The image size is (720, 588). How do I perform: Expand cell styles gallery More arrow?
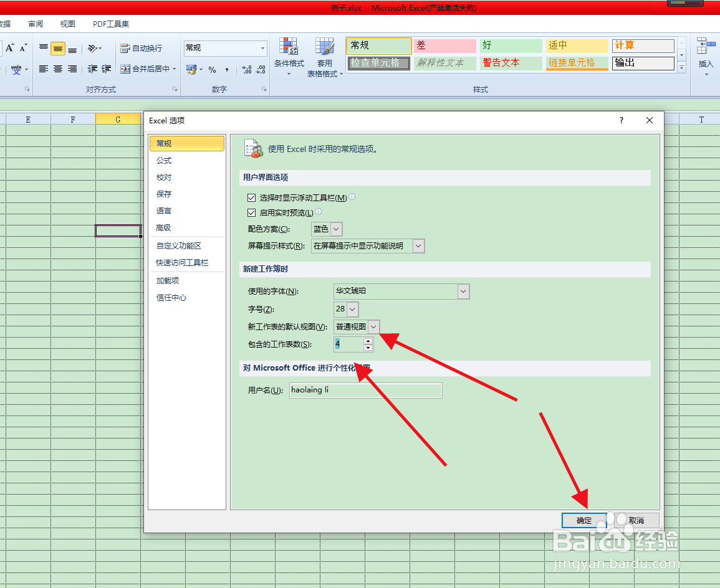click(681, 67)
